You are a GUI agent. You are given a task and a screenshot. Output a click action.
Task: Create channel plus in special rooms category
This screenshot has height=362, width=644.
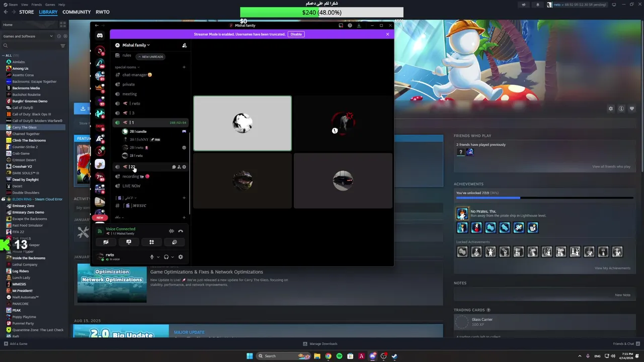pyautogui.click(x=184, y=67)
